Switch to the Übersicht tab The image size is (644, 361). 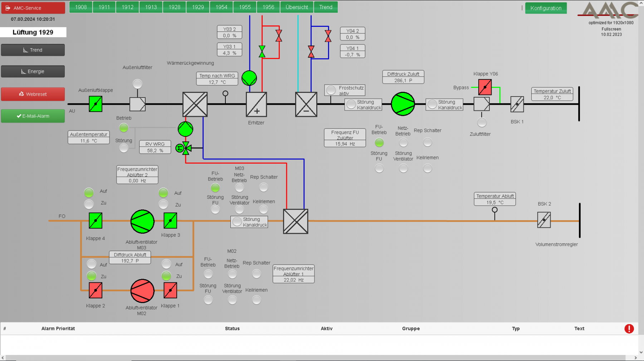pyautogui.click(x=297, y=7)
